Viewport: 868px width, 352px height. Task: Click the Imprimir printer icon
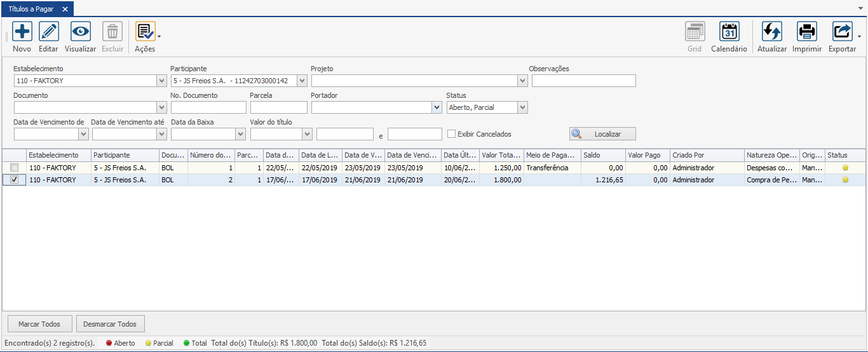coord(807,31)
